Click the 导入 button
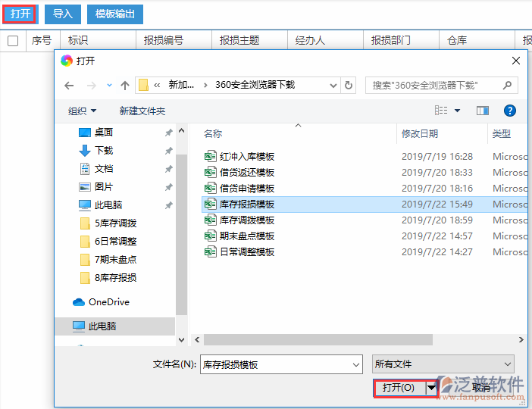This screenshot has width=532, height=409. coord(63,14)
